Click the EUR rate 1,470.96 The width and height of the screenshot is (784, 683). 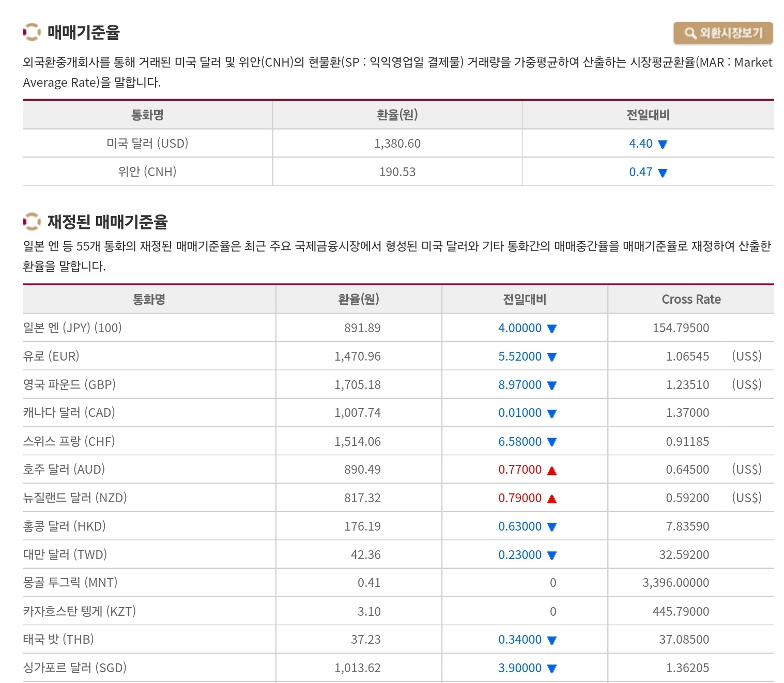click(358, 356)
